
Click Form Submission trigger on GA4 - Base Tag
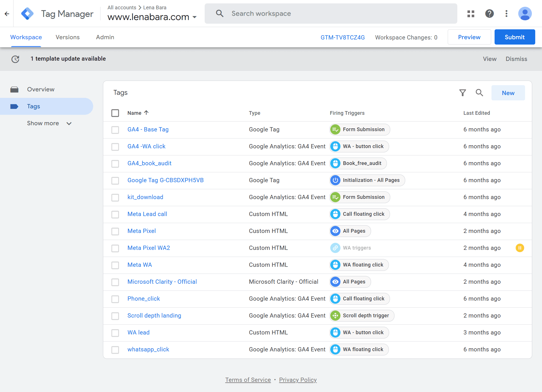(x=360, y=129)
